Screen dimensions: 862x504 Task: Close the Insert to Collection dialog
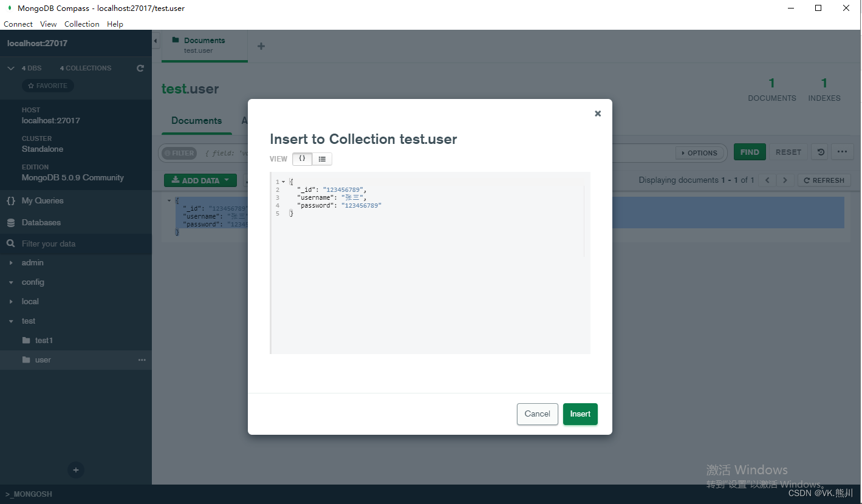[x=598, y=114]
